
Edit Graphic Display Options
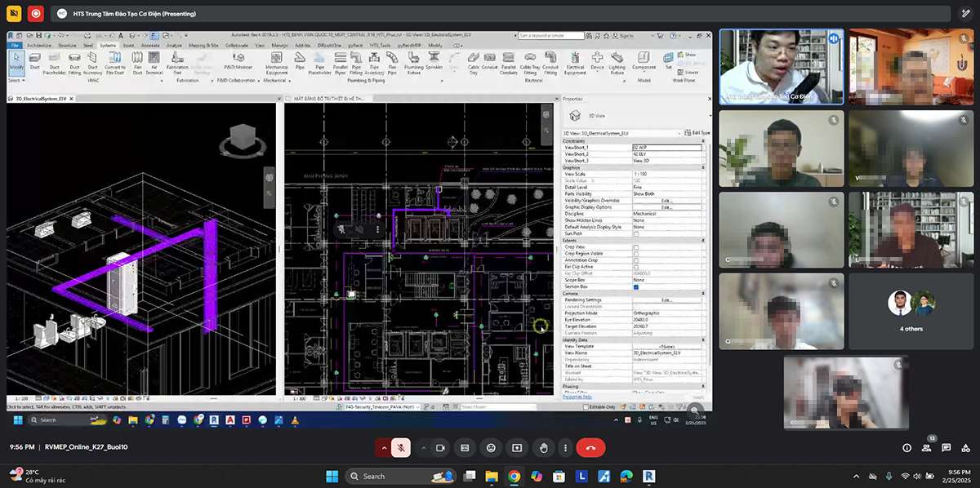666,207
